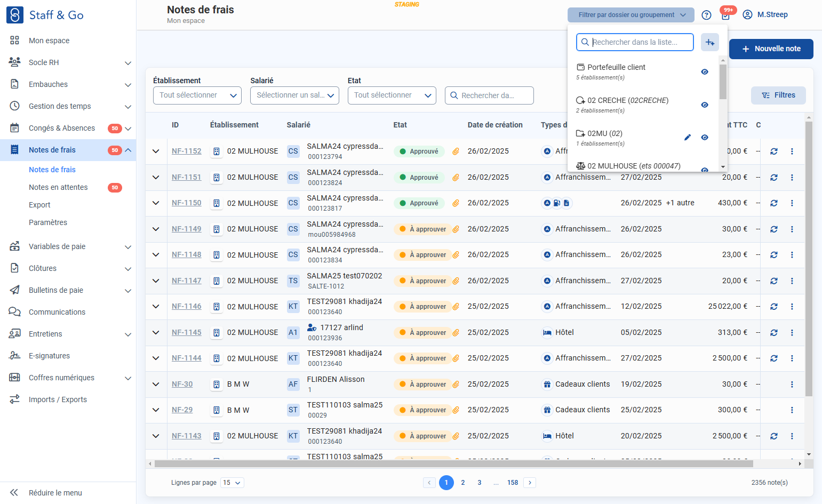Open the help question mark icon
Image resolution: width=822 pixels, height=504 pixels.
(706, 15)
